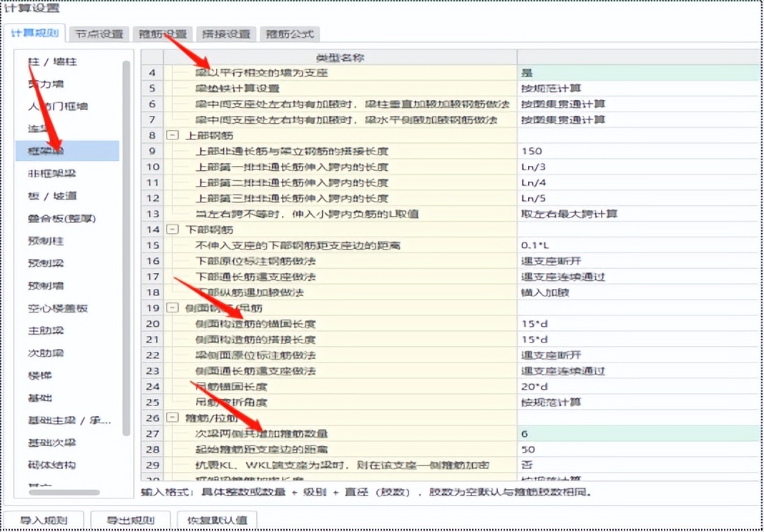This screenshot has width=764, height=532.
Task: Select 楼梯 in the component list
Action: tap(40, 375)
